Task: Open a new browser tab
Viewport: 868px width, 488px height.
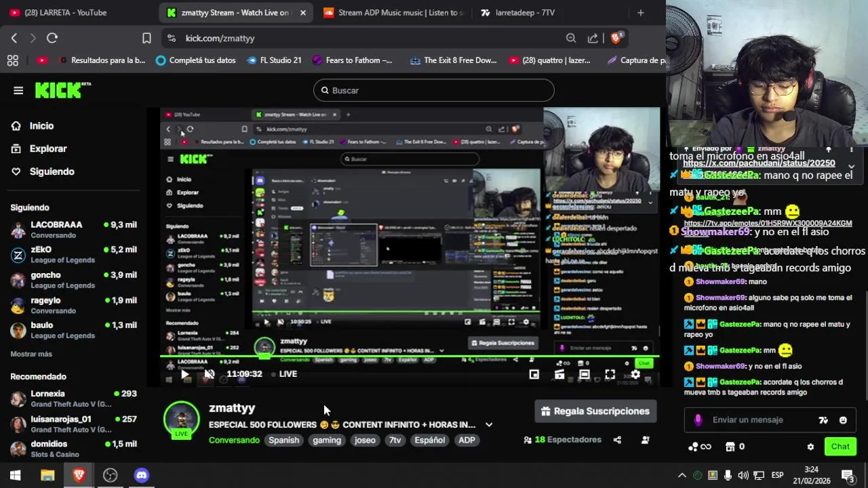Action: click(x=640, y=13)
